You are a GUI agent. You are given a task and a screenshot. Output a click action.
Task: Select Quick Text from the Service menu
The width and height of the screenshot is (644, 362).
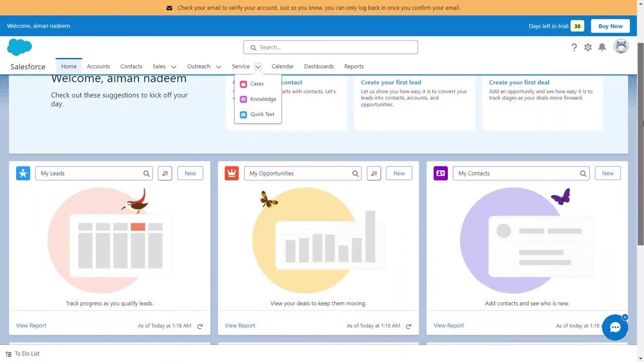pyautogui.click(x=258, y=114)
